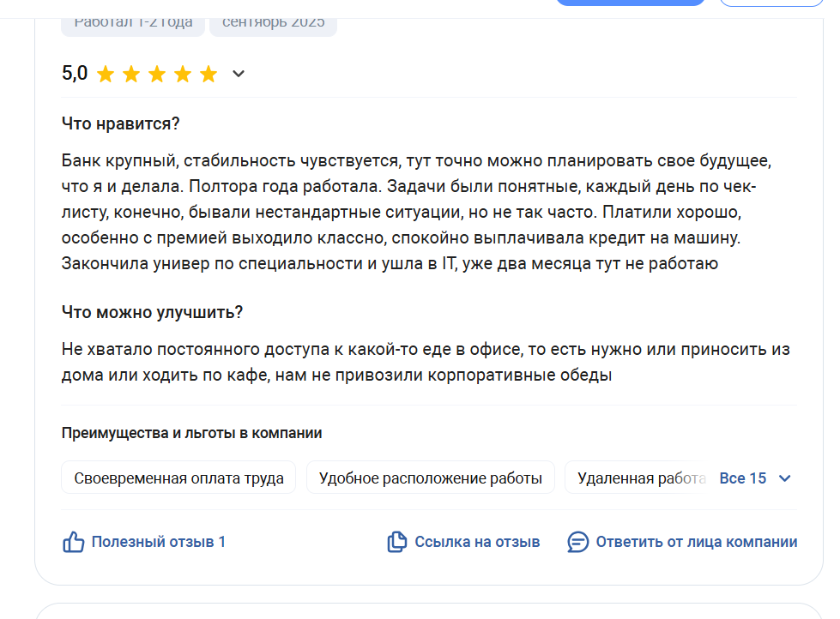Select "Своевременная оплата труда" benefit chip
Screen dimensions: 840x619
[178, 478]
